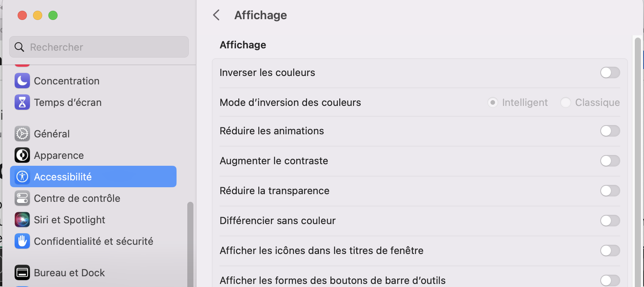
Task: Click the Siri et Spotlight icon
Action: point(22,220)
